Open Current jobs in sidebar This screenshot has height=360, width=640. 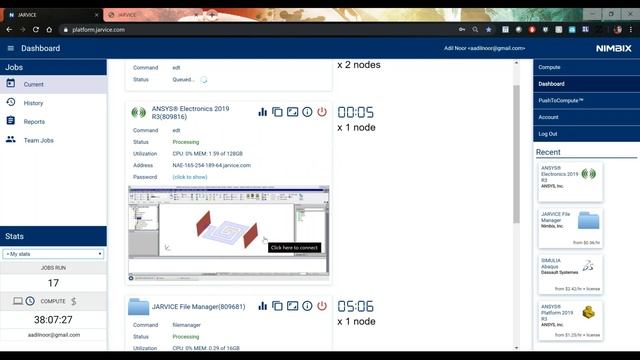pos(53,84)
